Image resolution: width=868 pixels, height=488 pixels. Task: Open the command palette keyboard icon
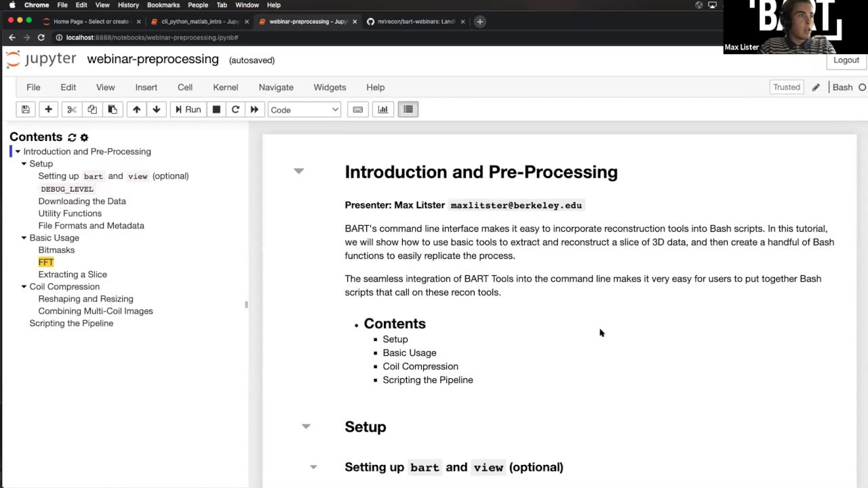(358, 110)
